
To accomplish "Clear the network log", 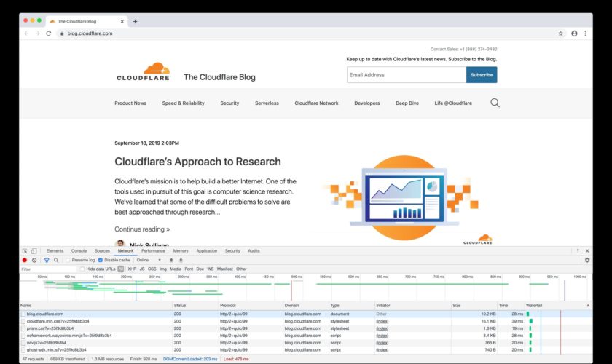I will (x=34, y=260).
